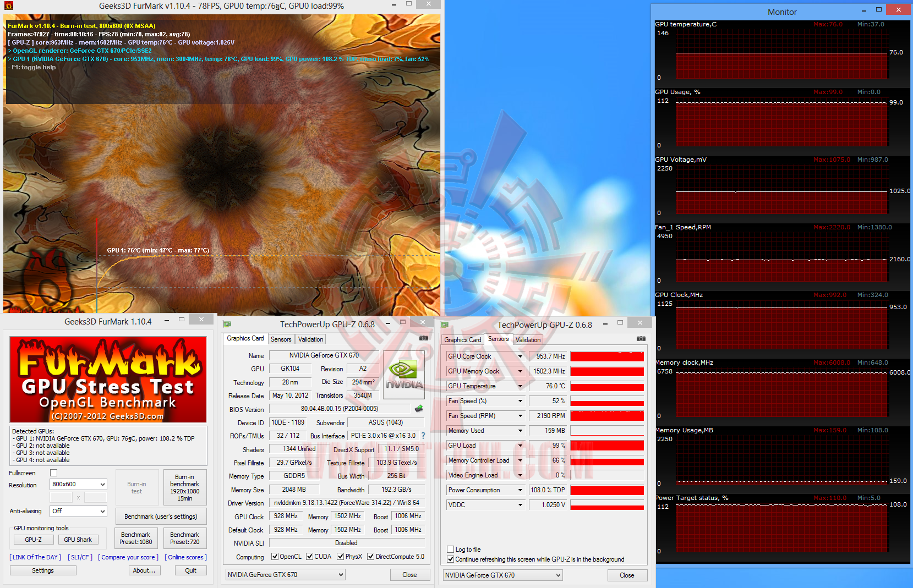Launch GPU-Z from FurMark monitoring tools
This screenshot has width=913, height=588.
click(33, 540)
